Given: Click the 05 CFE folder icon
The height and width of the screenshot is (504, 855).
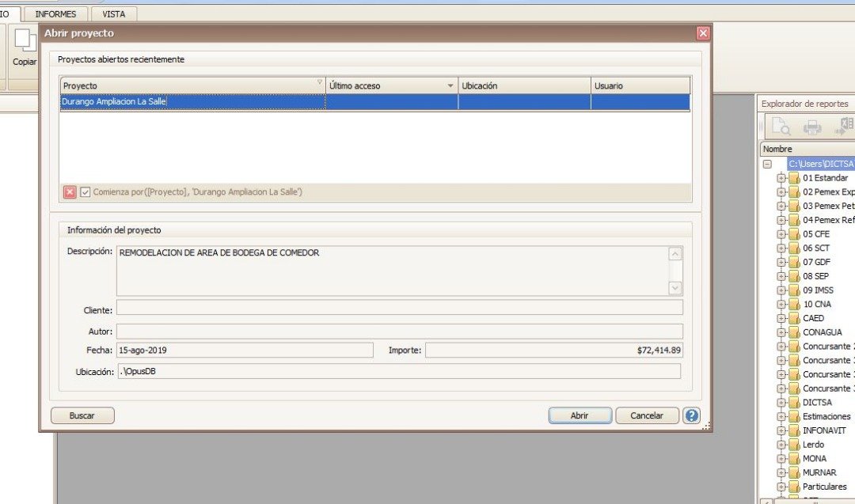Looking at the screenshot, I should coord(793,234).
